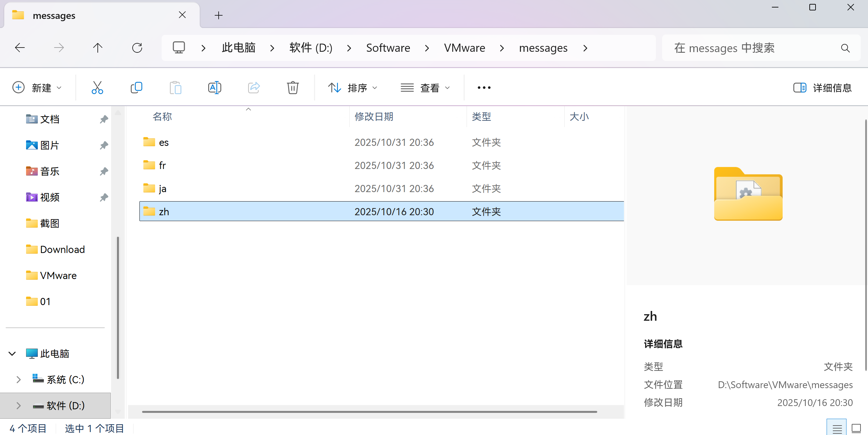Click messages breadcrumb in address bar

pos(543,48)
